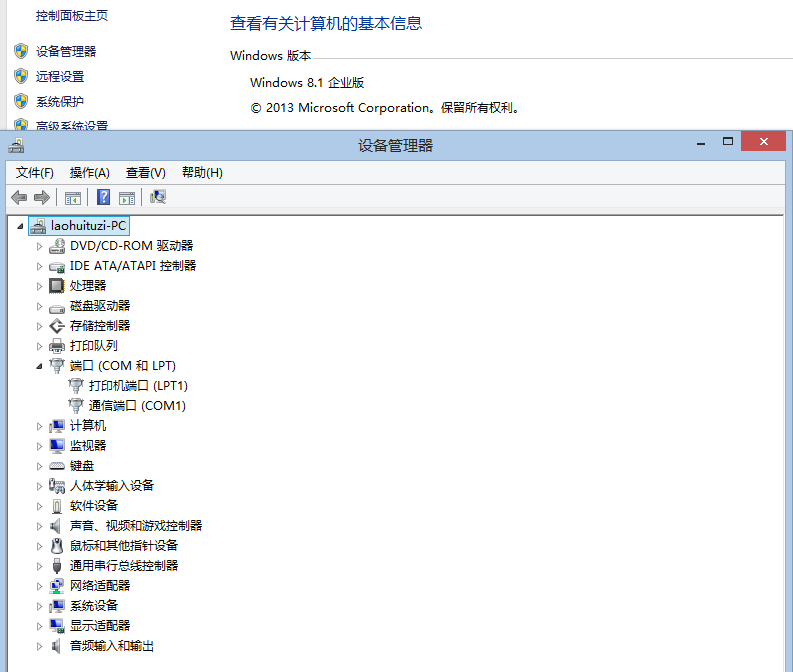Expand the 显示适配器 category
Viewport: 793px width, 672px height.
pos(40,626)
